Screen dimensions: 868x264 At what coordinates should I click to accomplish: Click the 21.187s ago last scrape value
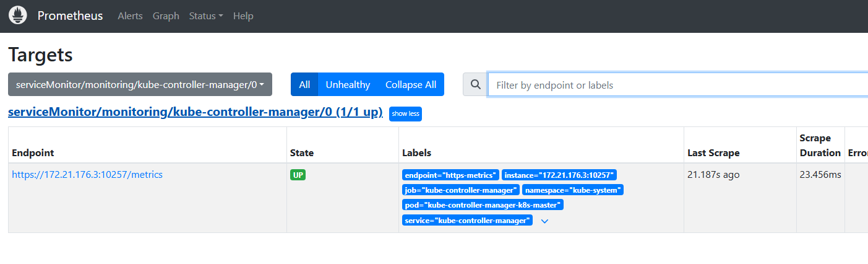[713, 175]
